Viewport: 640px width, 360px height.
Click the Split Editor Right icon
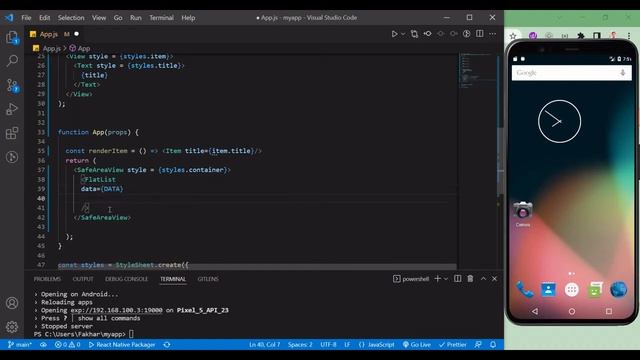tap(480, 34)
